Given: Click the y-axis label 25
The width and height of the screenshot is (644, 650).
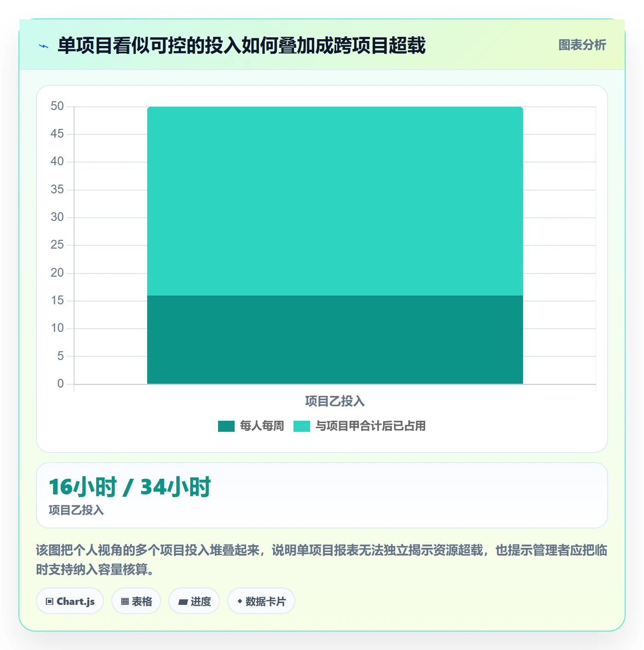Looking at the screenshot, I should click(57, 245).
